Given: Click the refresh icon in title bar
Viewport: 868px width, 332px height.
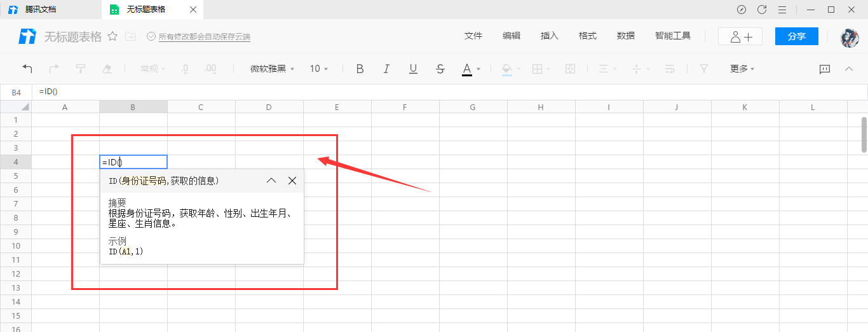Looking at the screenshot, I should point(762,10).
